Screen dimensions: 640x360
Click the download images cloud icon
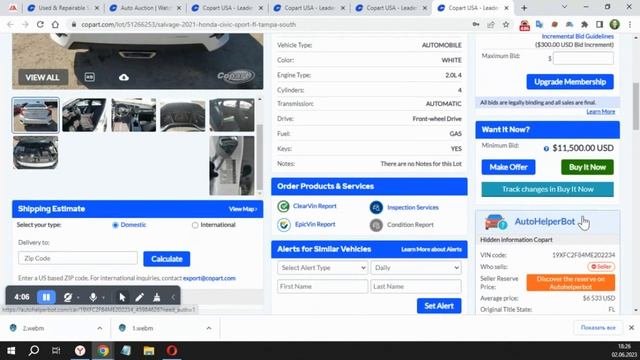coord(124,77)
